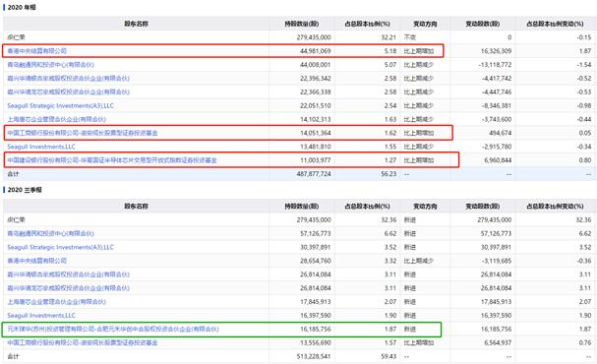Screen dimensions: 597x364
Task: Open Seagull Strategic Investments(A3),LLC in 2020年报 table
Action: (61, 105)
